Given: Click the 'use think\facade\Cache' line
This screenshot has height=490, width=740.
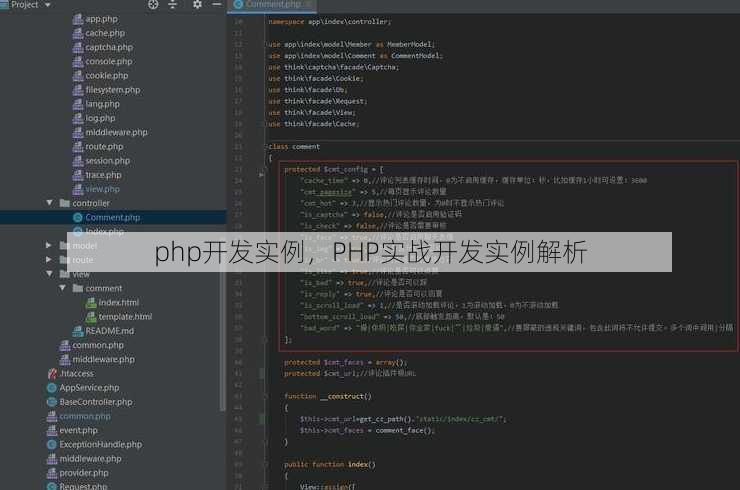Looking at the screenshot, I should click(314, 124).
